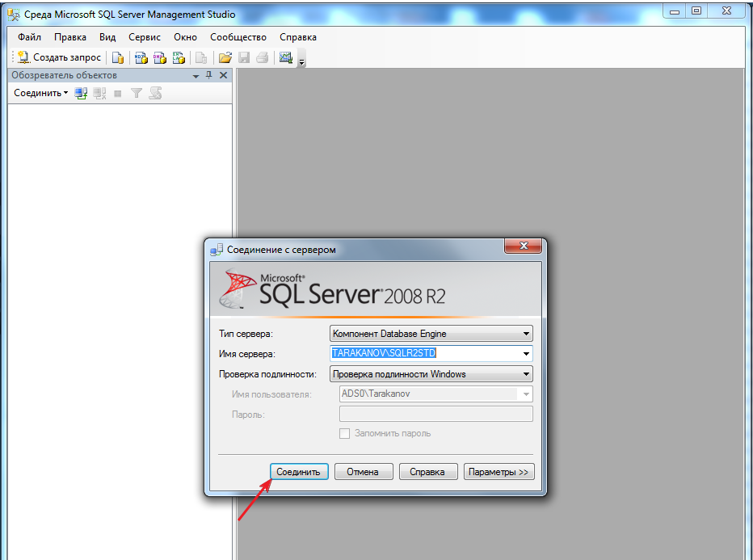Click the Connect Object Explorer icon
This screenshot has width=753, height=560.
(x=81, y=93)
